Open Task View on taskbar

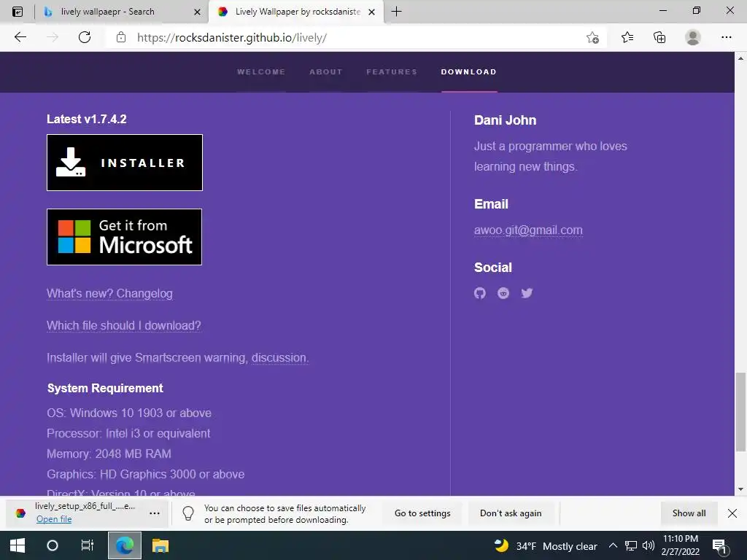[x=88, y=545]
